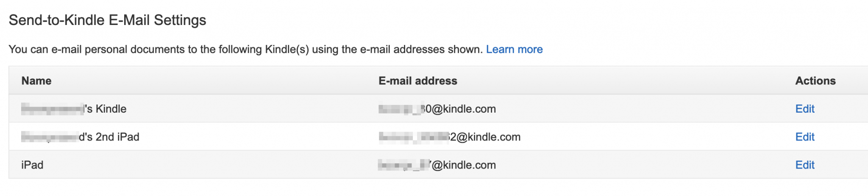
Task: Click the blurred prefix of the iPad e-mail
Action: (x=404, y=165)
